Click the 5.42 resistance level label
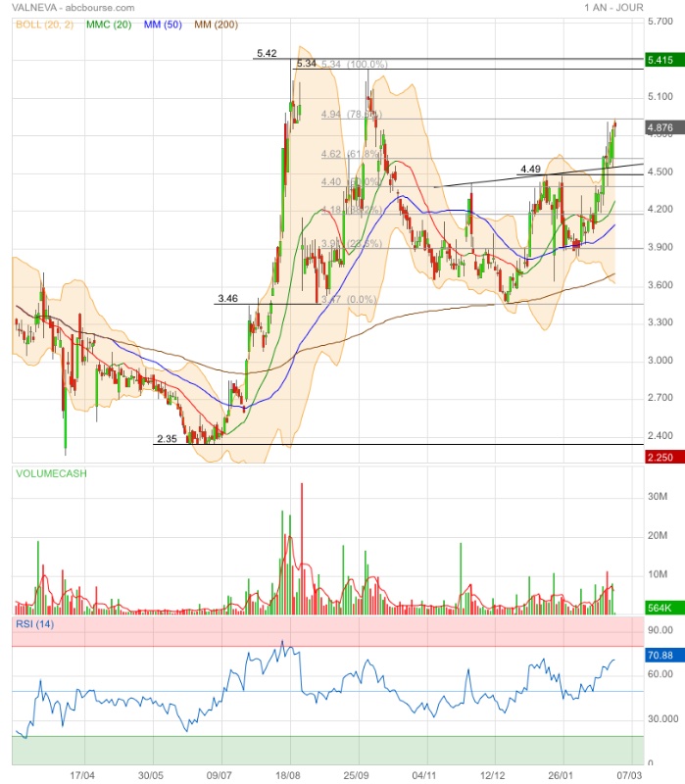This screenshot has width=685, height=784. tap(267, 53)
